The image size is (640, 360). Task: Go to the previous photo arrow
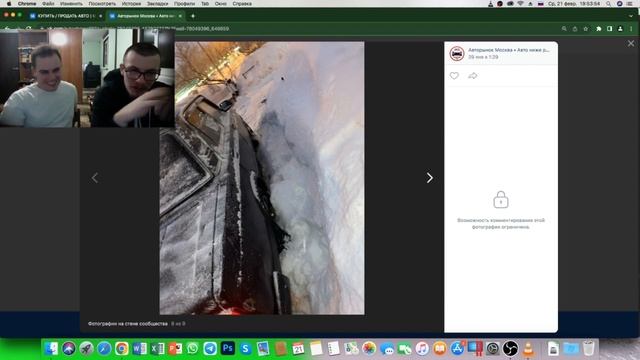point(95,178)
